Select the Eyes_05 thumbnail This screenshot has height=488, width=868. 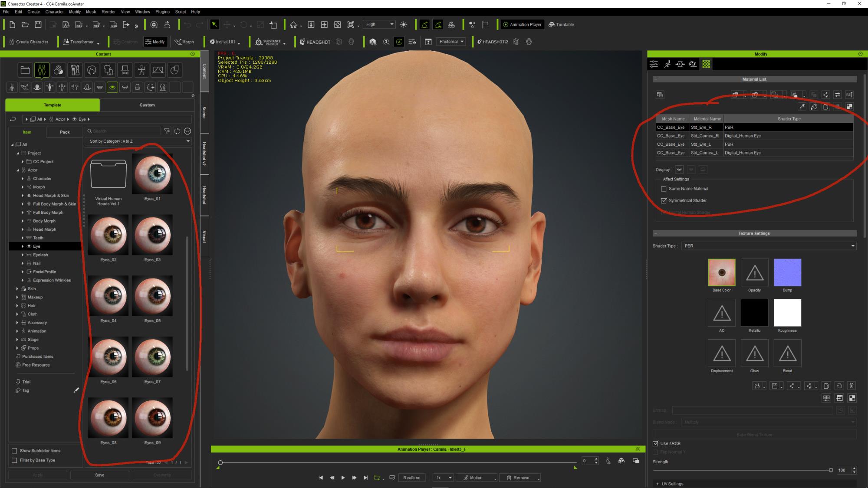click(x=152, y=296)
